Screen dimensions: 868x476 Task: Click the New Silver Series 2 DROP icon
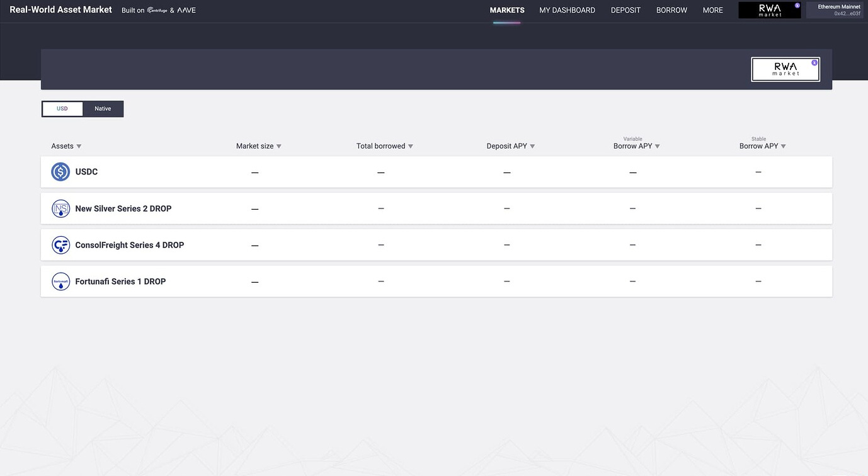click(60, 208)
